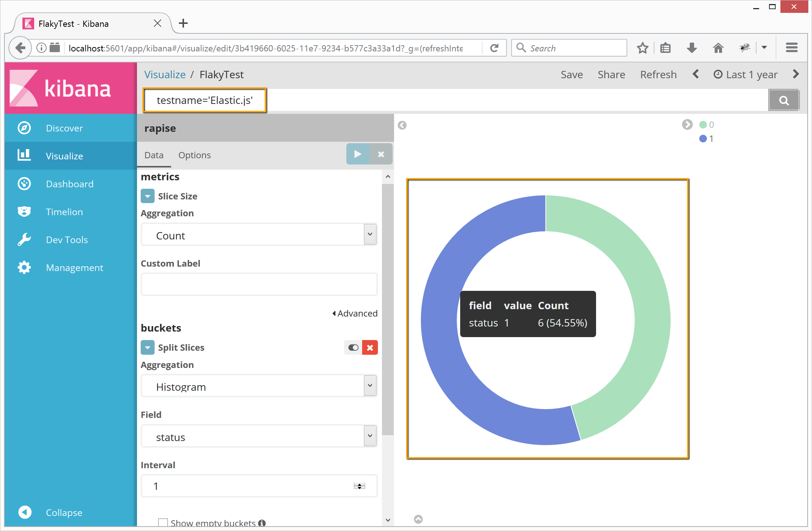The image size is (812, 531).
Task: Click the Custom Label input field
Action: click(x=259, y=285)
